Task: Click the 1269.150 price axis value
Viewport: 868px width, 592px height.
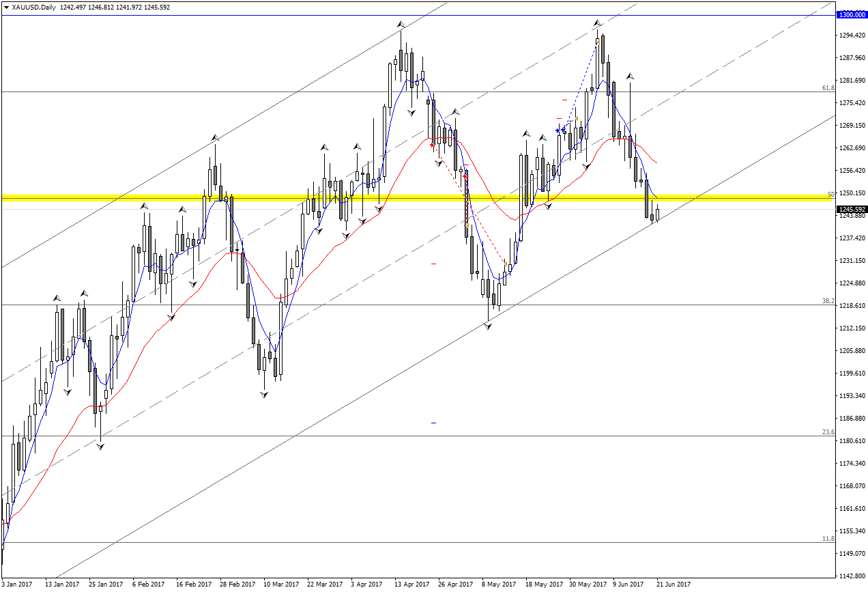Action: point(852,125)
